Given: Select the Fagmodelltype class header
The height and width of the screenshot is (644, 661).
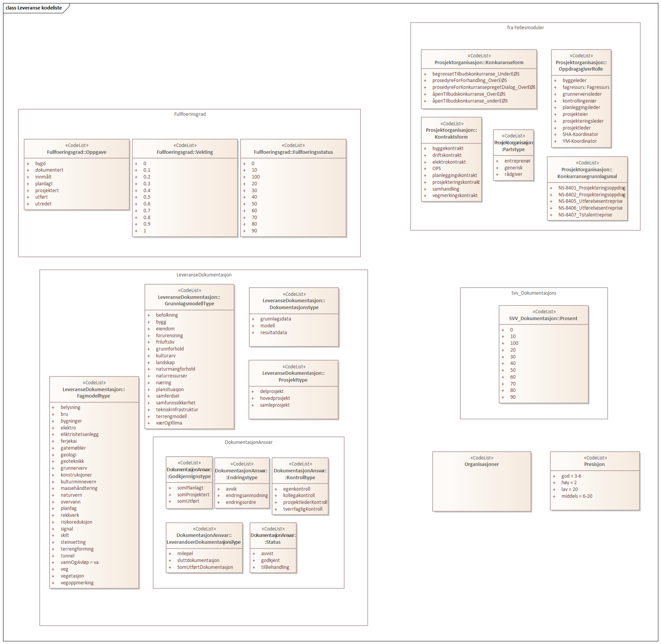Looking at the screenshot, I should click(94, 389).
